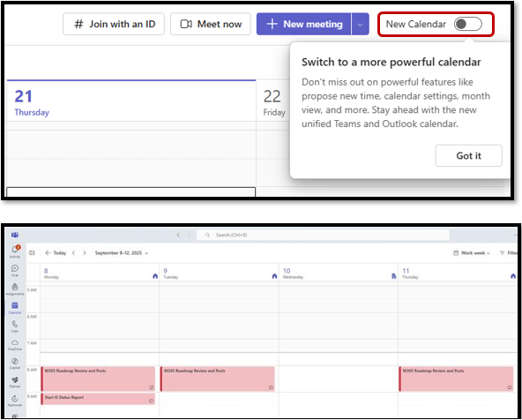Click the New meeting button
The image size is (522, 420).
point(303,24)
